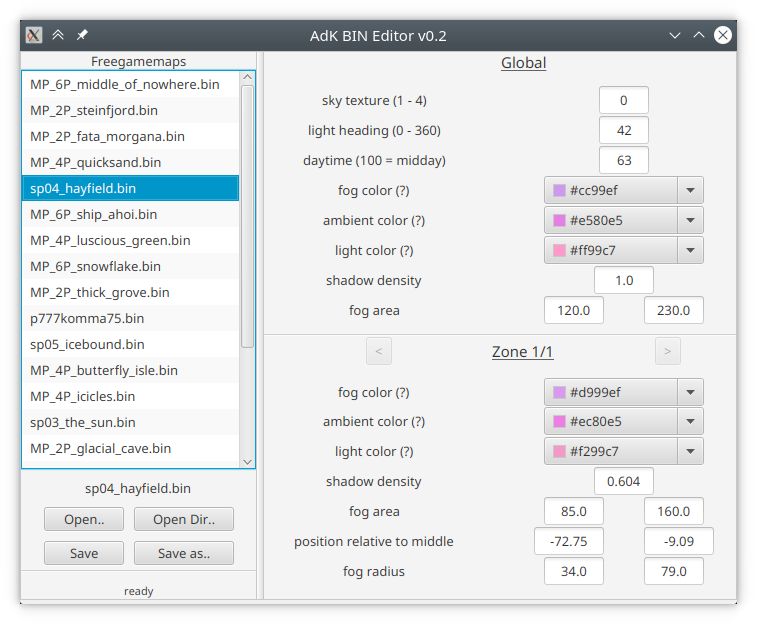Click Global light color #ff99c7 swatch
The width and height of the screenshot is (757, 624).
(x=559, y=250)
